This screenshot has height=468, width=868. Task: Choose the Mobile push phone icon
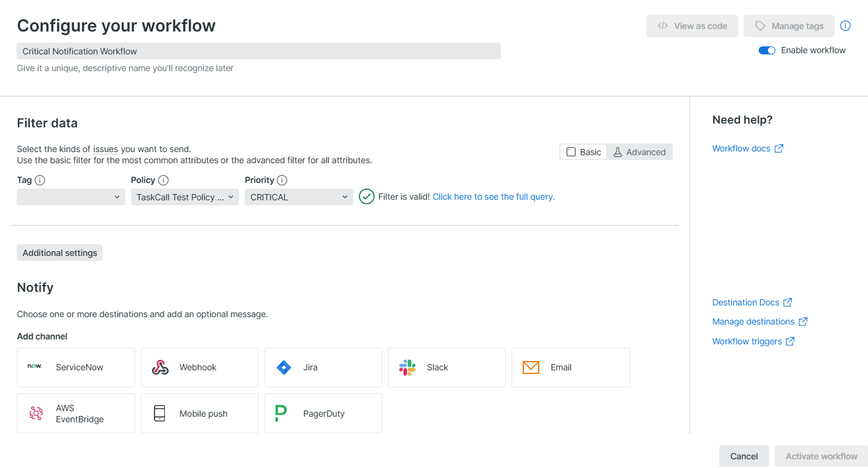pos(159,414)
